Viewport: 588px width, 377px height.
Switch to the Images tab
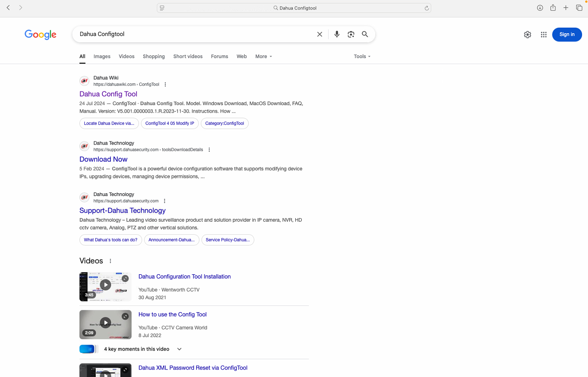pyautogui.click(x=102, y=57)
